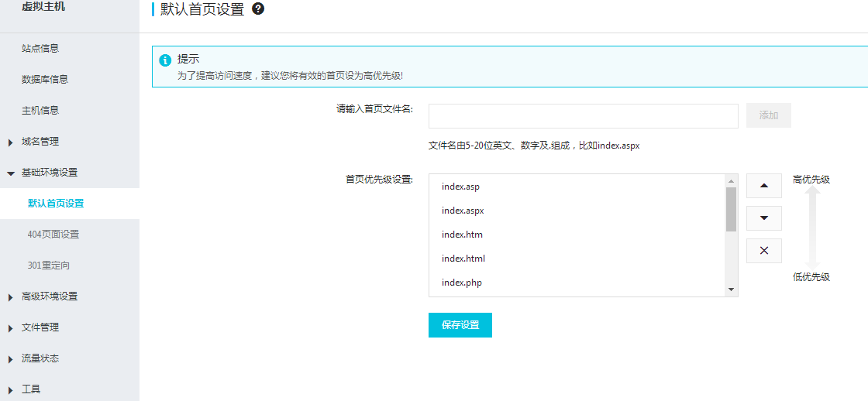
Task: Expand the 流量状态 section
Action: pos(40,358)
